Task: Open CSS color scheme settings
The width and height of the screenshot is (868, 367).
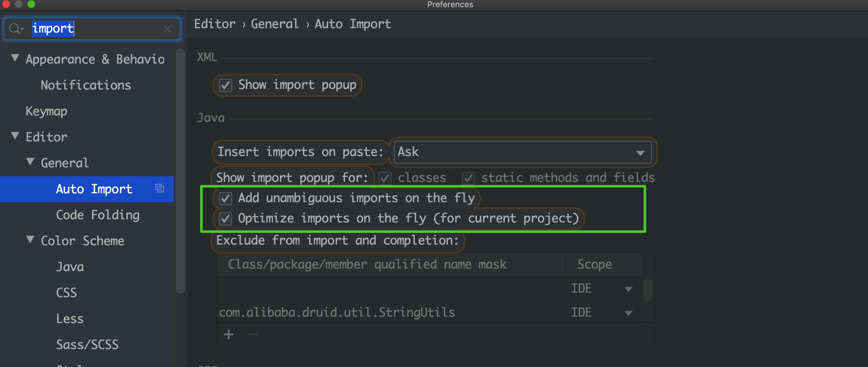Action: (66, 293)
